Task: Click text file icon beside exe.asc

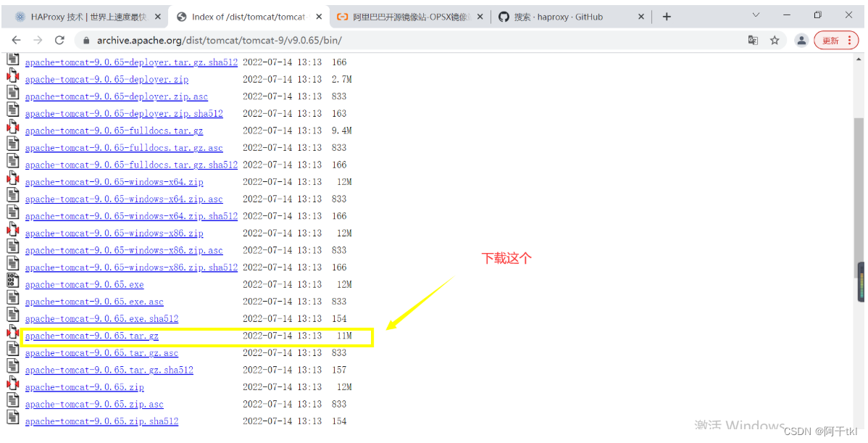Action: coord(13,298)
